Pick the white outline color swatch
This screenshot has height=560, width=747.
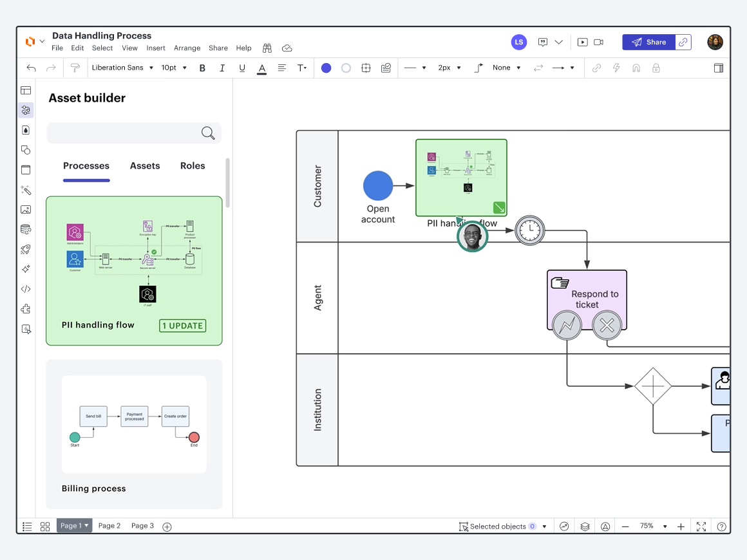(x=346, y=68)
